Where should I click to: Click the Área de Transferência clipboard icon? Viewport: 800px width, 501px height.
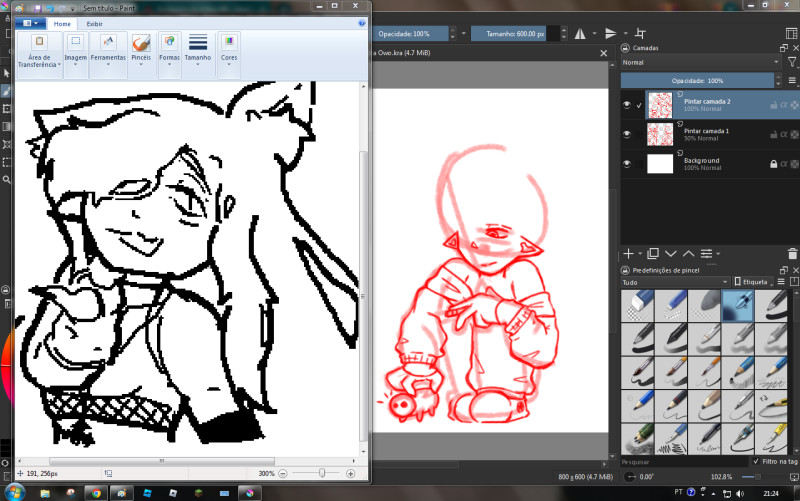[39, 49]
